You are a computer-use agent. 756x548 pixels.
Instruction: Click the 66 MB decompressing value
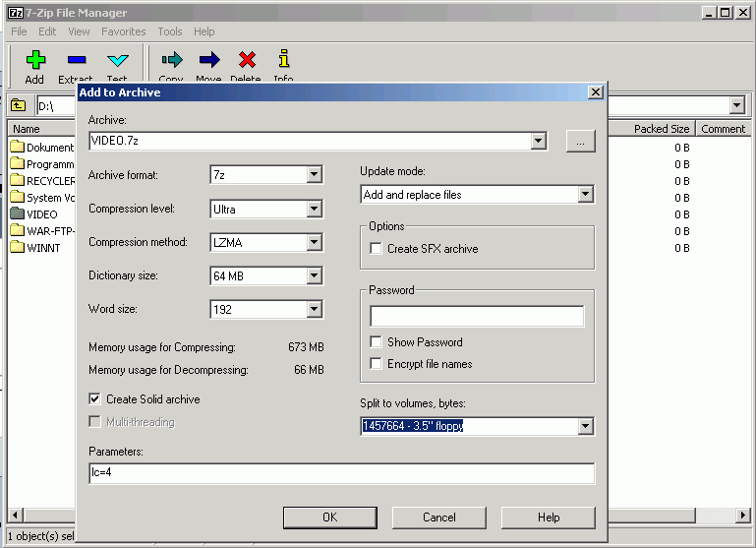click(309, 370)
